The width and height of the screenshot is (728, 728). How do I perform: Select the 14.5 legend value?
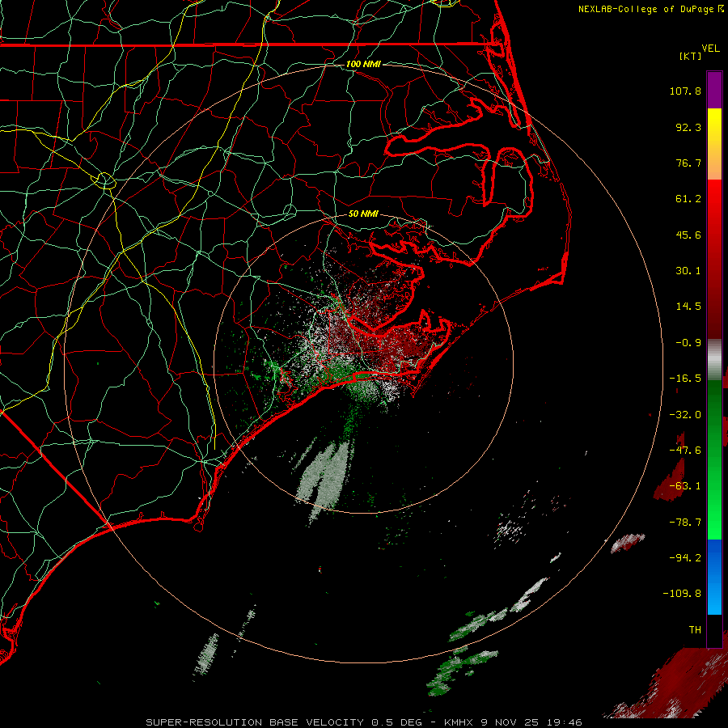coord(688,307)
